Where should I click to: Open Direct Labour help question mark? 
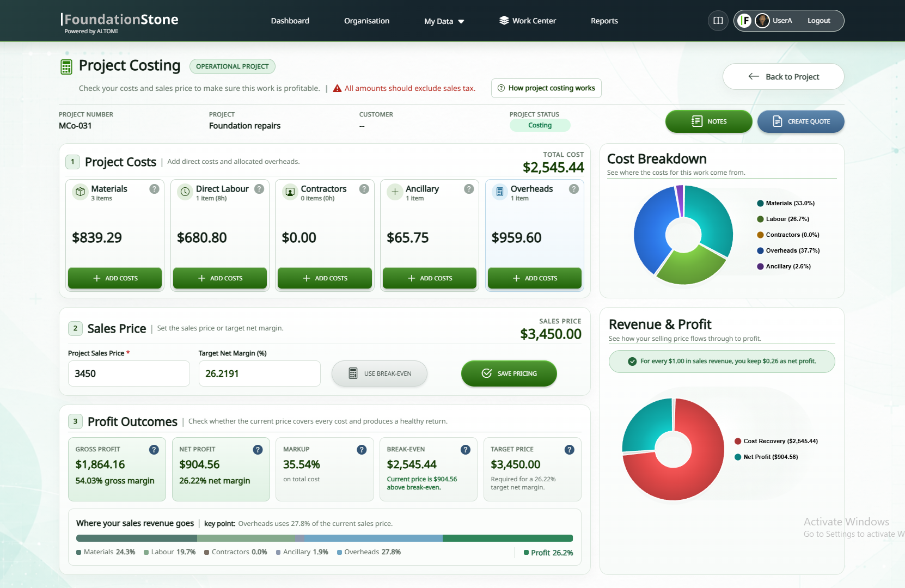259,189
